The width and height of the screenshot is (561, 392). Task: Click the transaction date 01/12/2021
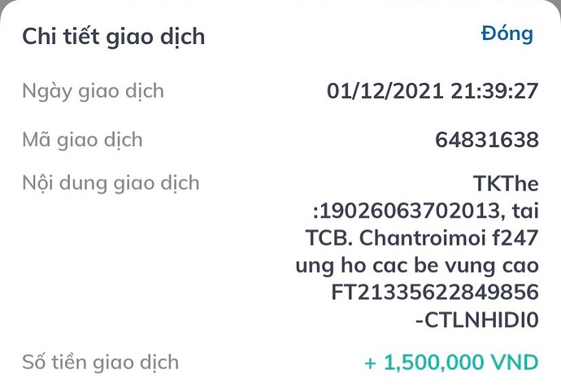point(381,90)
